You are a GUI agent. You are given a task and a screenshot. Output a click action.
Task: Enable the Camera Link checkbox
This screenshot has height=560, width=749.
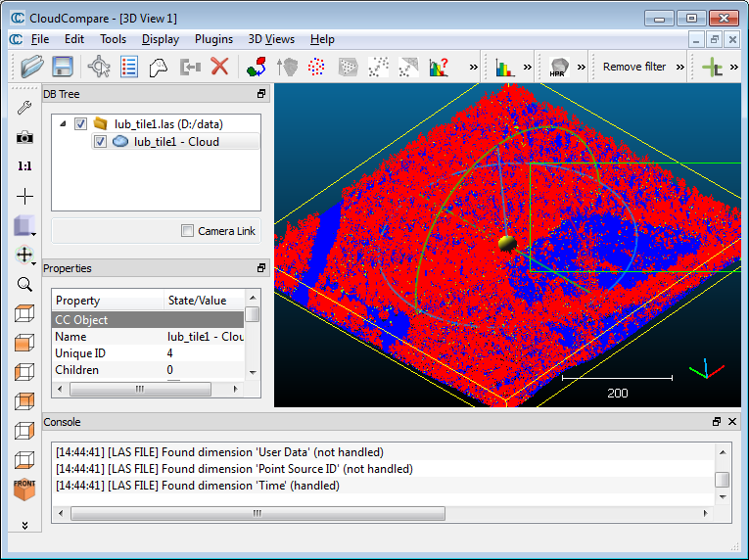pos(187,231)
